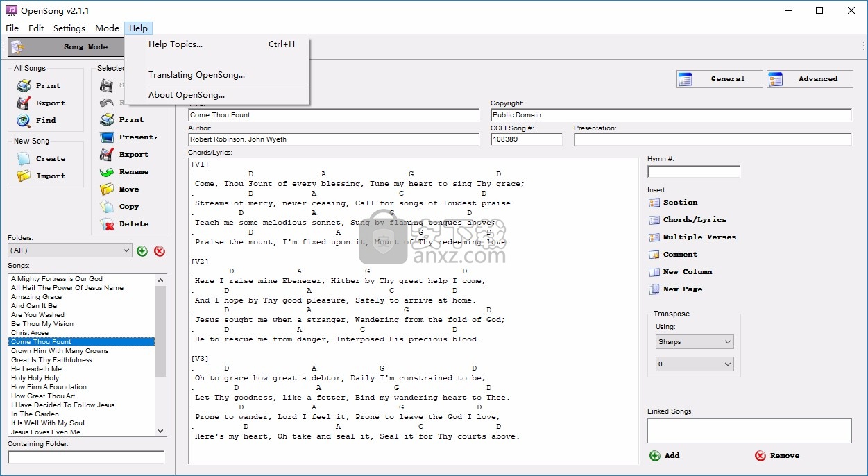Image resolution: width=868 pixels, height=476 pixels.
Task: Click the Containing Folder field
Action: [86, 457]
